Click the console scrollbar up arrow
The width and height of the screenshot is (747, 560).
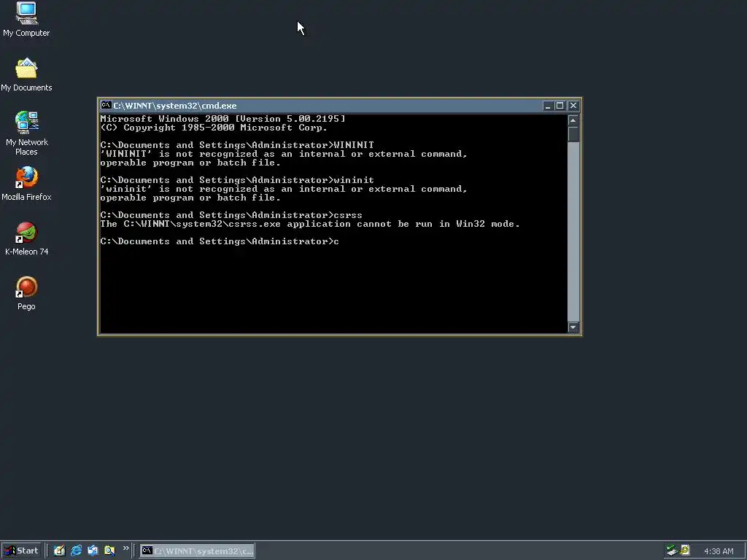point(573,120)
